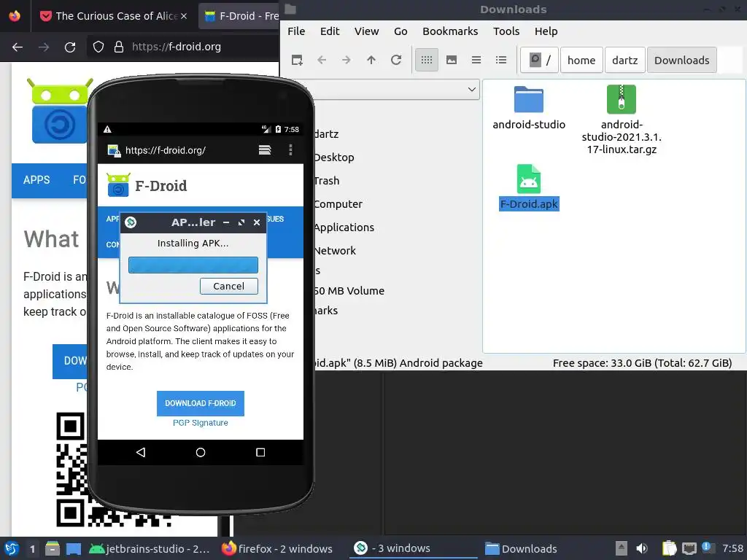Tap the Android Back navigation button
Screen dimensions: 747x560
141,452
